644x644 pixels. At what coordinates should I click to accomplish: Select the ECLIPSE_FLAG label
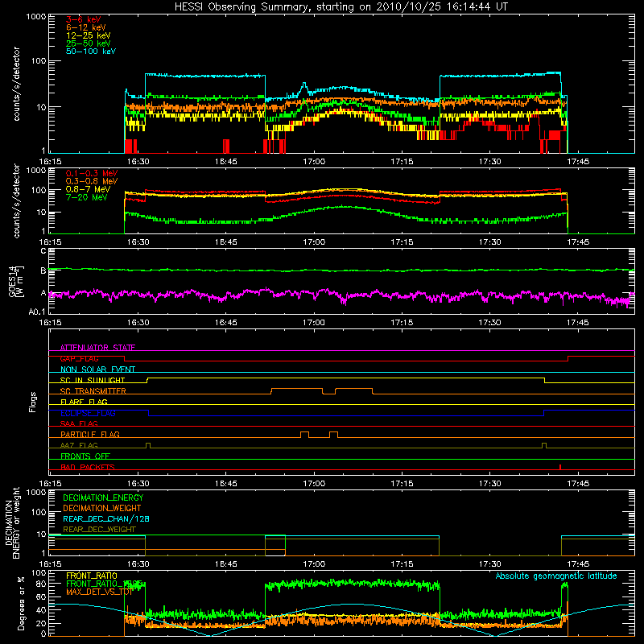point(88,413)
